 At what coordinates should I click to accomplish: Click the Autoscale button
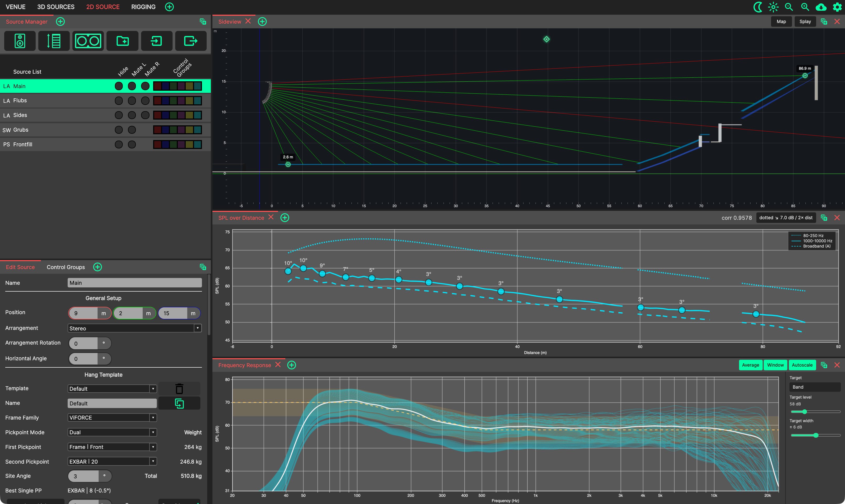(x=802, y=365)
